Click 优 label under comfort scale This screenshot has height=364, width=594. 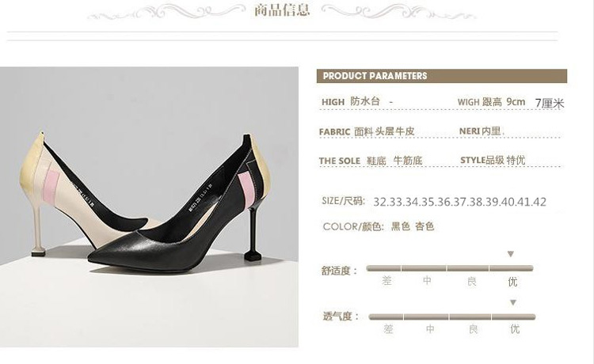pos(512,281)
